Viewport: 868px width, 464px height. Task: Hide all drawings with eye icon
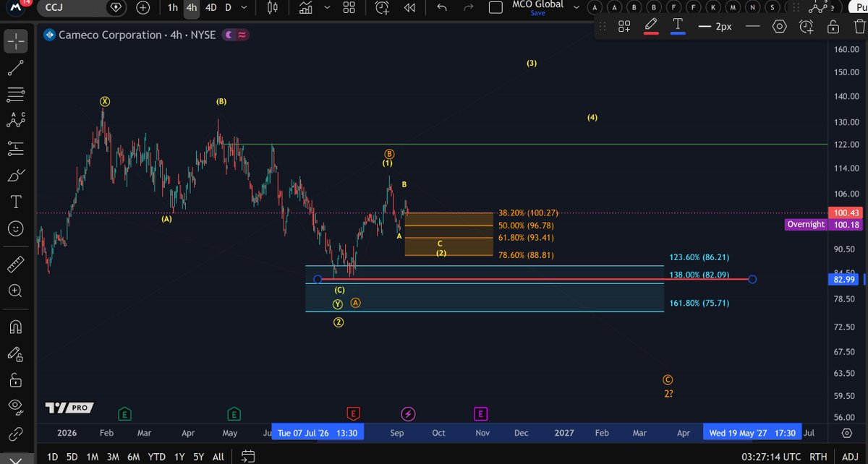pyautogui.click(x=15, y=407)
